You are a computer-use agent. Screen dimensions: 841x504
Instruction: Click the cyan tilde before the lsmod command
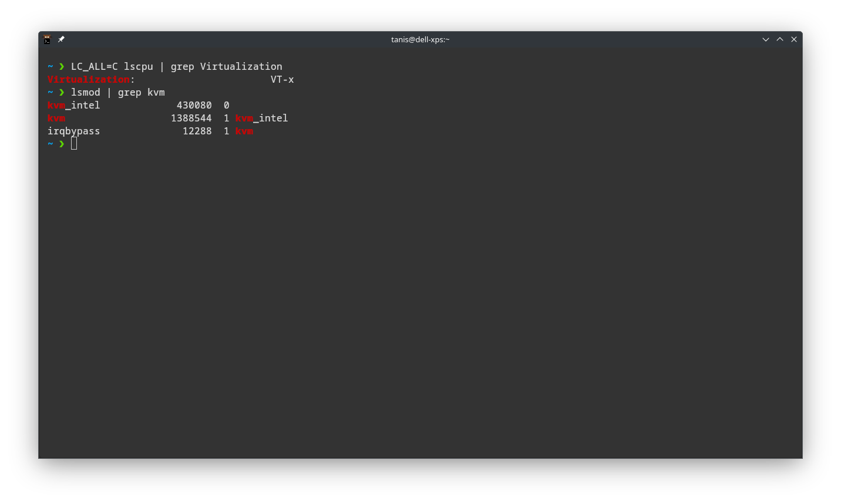50,92
